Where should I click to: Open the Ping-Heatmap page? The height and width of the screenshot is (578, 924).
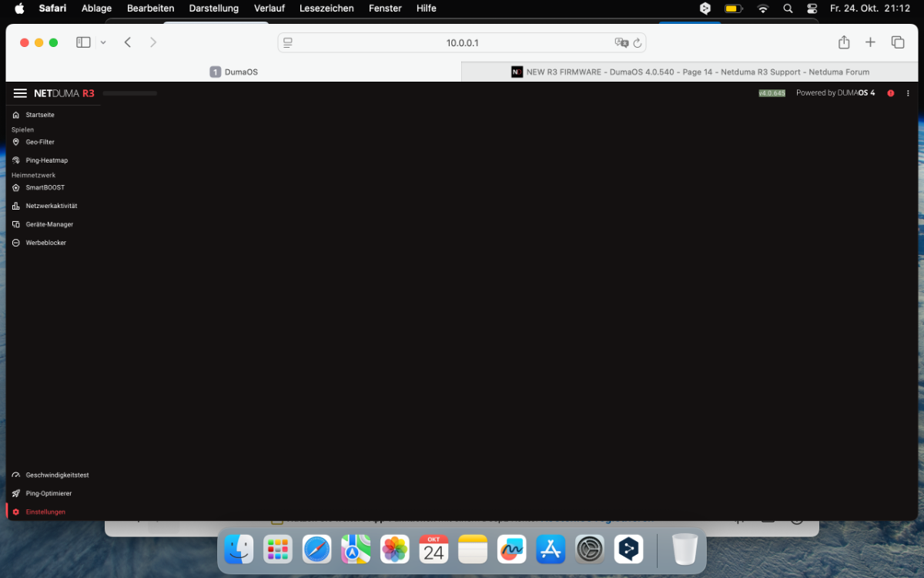(46, 160)
